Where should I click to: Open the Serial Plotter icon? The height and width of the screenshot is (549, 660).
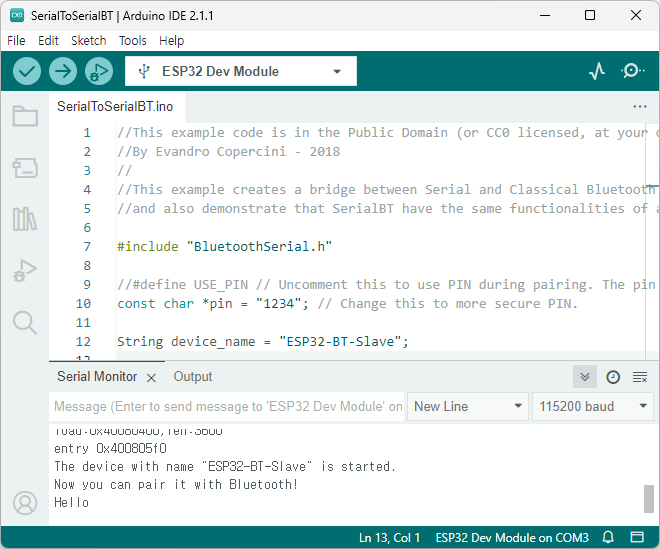(597, 71)
